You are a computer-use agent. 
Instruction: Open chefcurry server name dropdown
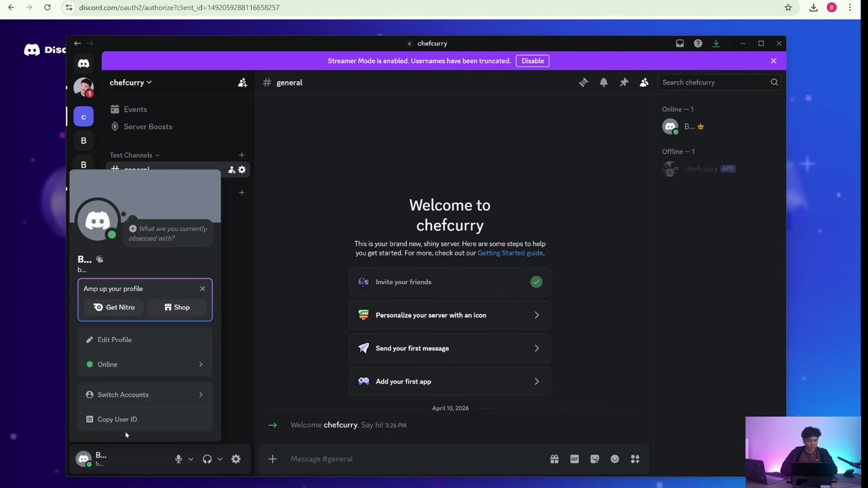point(131,83)
